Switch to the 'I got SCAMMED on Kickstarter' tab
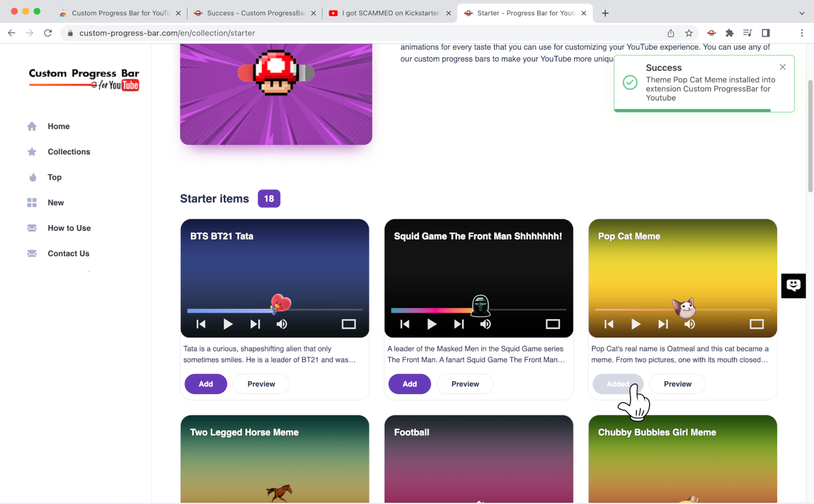The height and width of the screenshot is (504, 814). (389, 13)
